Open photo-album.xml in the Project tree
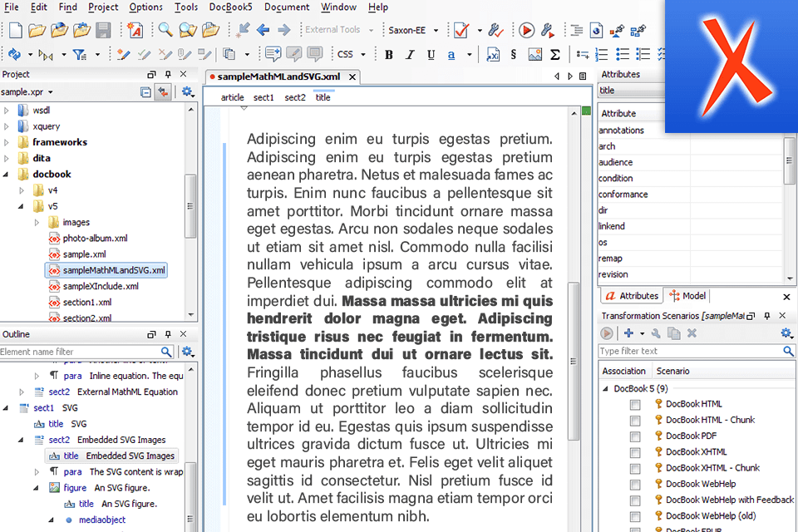The width and height of the screenshot is (798, 532). click(95, 239)
